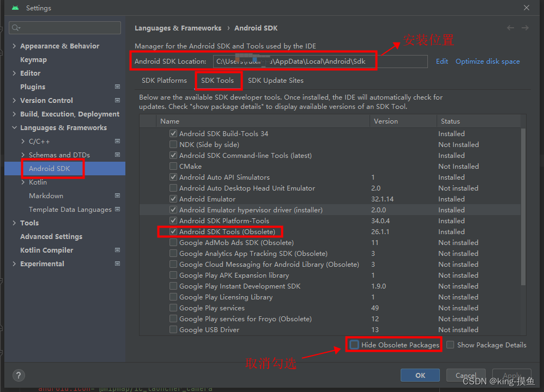The image size is (544, 392).
Task: Click the project-level icon beside Markdown
Action: pos(118,195)
